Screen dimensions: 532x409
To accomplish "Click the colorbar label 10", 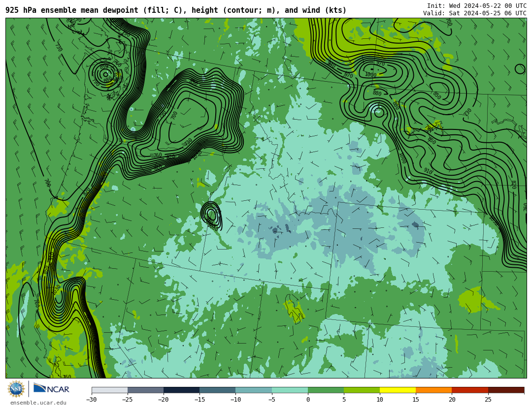I will point(380,400).
